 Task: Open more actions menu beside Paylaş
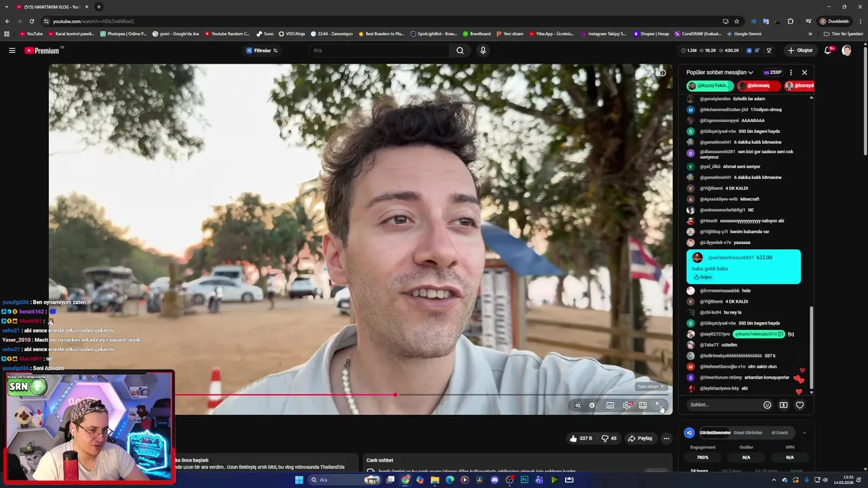667,439
